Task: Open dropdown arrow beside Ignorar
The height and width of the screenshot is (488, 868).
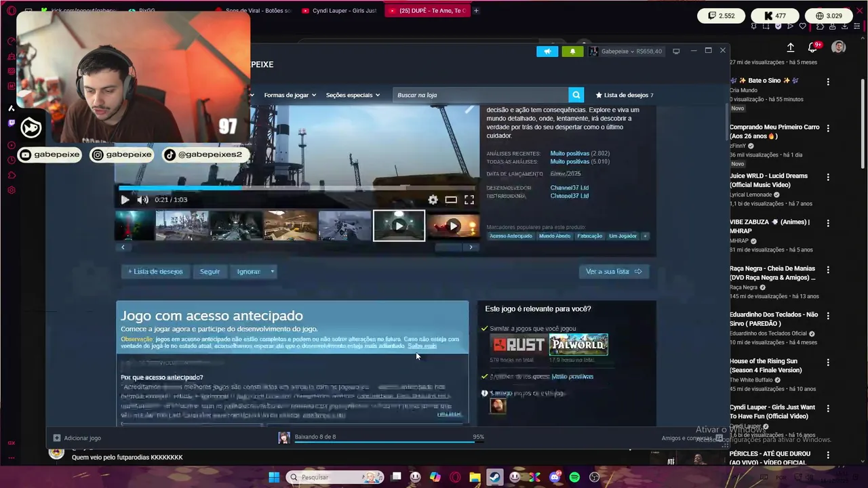Action: (272, 271)
